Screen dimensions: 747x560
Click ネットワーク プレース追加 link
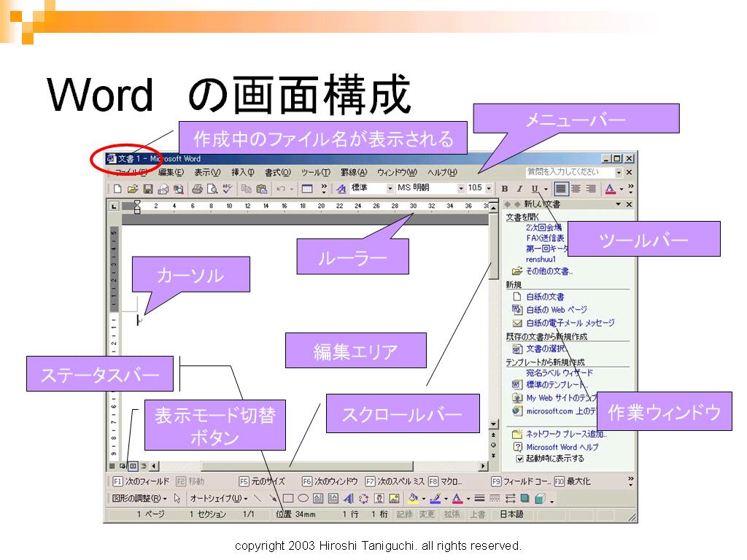pos(566,435)
